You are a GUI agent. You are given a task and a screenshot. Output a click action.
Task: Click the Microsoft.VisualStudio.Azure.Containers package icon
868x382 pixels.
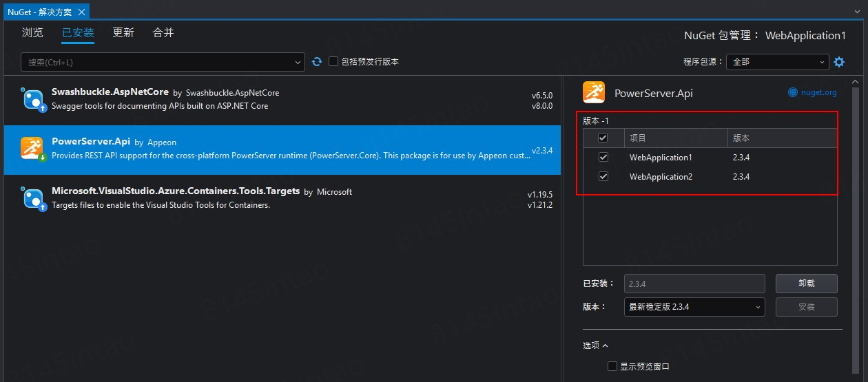point(34,199)
